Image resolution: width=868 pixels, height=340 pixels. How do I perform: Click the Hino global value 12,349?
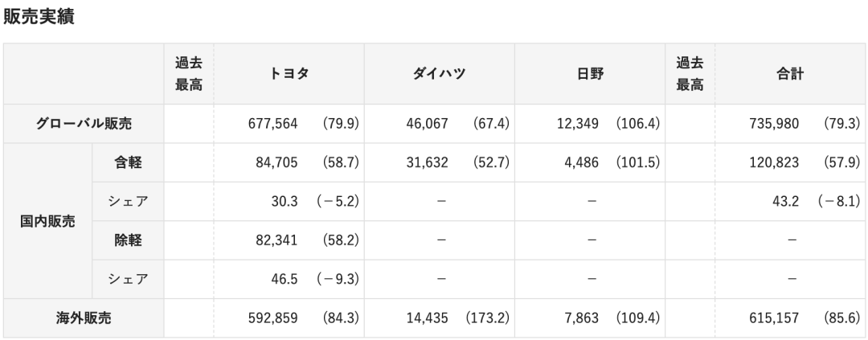click(x=579, y=124)
